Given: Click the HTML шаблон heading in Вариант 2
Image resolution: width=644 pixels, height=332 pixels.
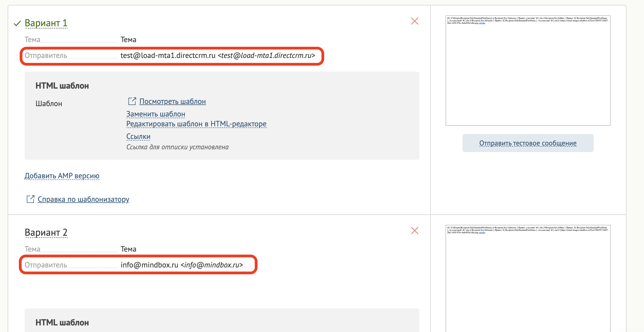Looking at the screenshot, I should pos(62,323).
